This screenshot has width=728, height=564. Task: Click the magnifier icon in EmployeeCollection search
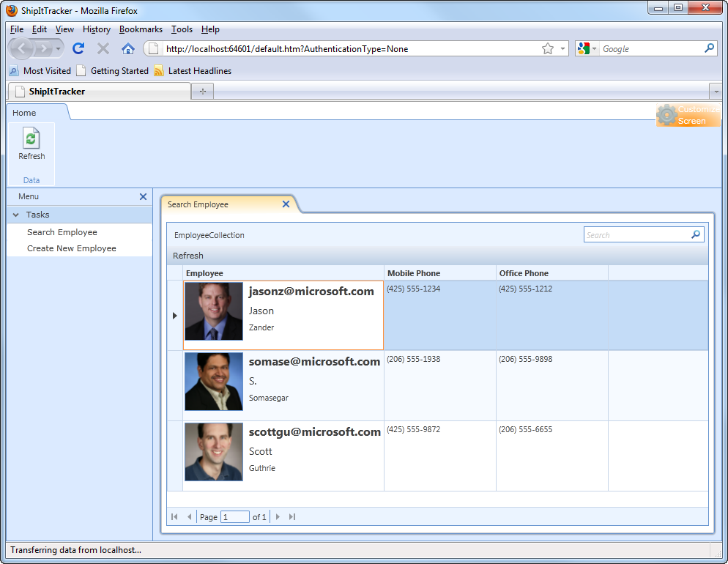696,235
